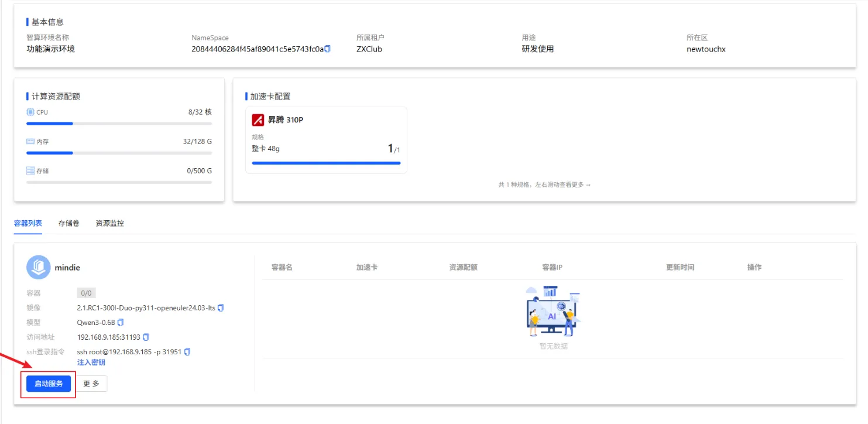The image size is (868, 424).
Task: Click the 资源配额 column header
Action: 464,267
